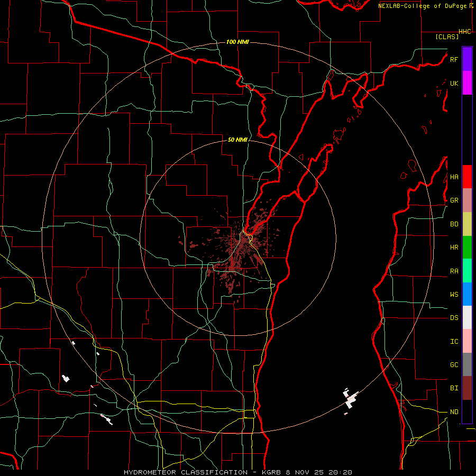476x476 pixels.
Task: Click the KGRB radar site identifier
Action: click(x=271, y=472)
